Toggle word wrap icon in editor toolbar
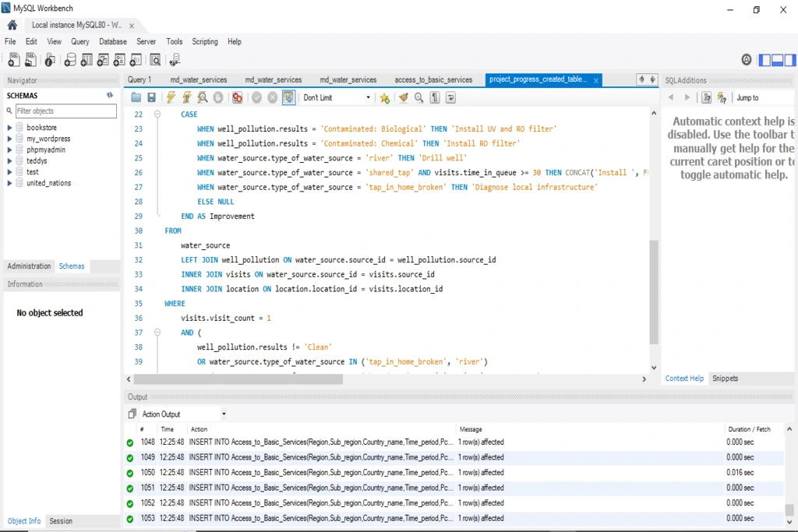Screen dimensions: 798x532 450,97
